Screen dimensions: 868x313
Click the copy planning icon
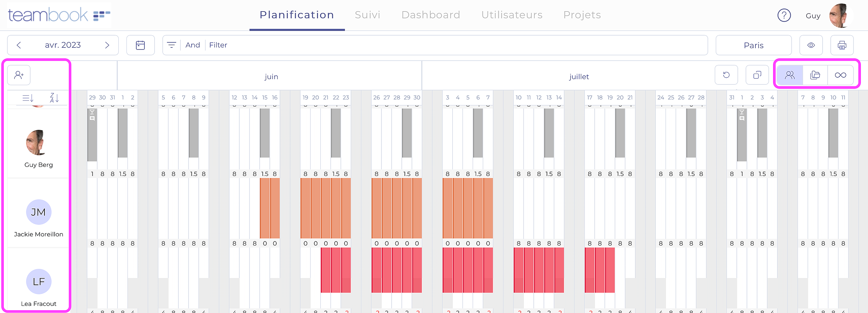coord(757,75)
